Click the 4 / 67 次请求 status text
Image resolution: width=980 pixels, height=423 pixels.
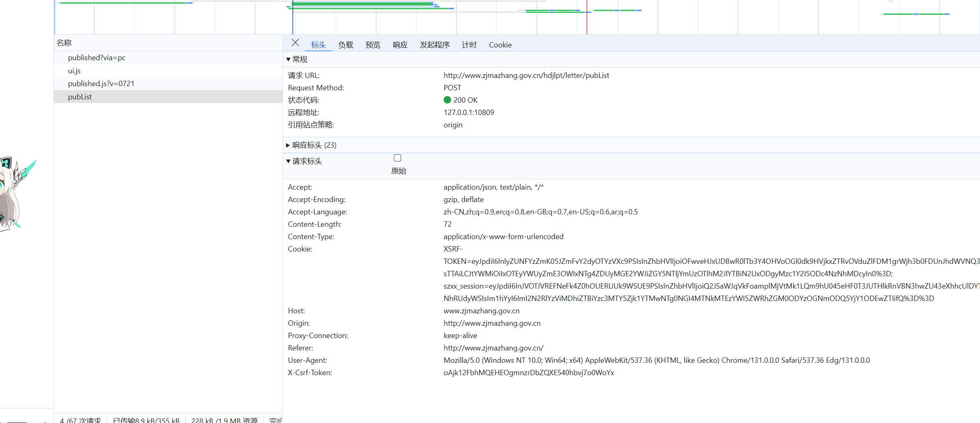click(80, 420)
